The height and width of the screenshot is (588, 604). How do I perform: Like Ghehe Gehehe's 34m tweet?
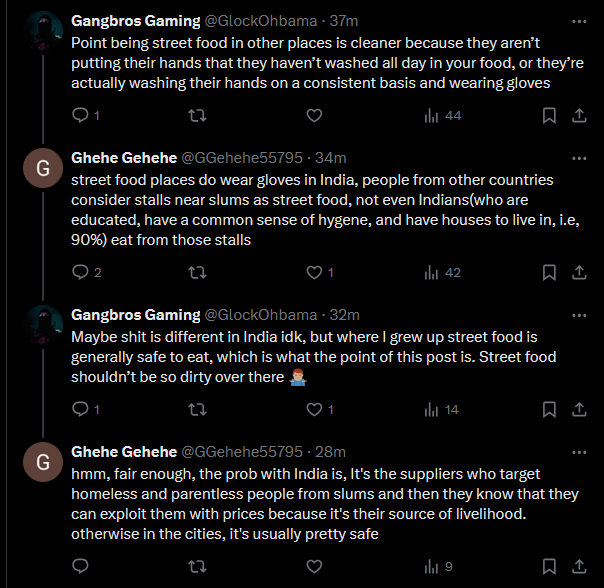pos(314,272)
